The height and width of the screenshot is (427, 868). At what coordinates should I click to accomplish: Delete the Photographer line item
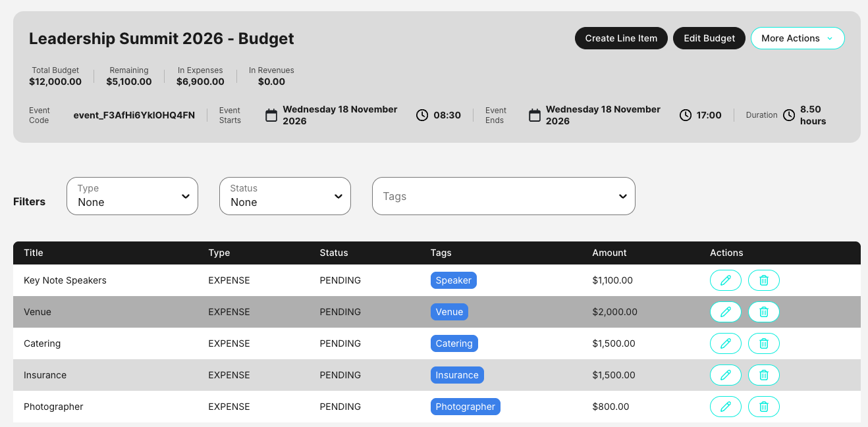(764, 407)
